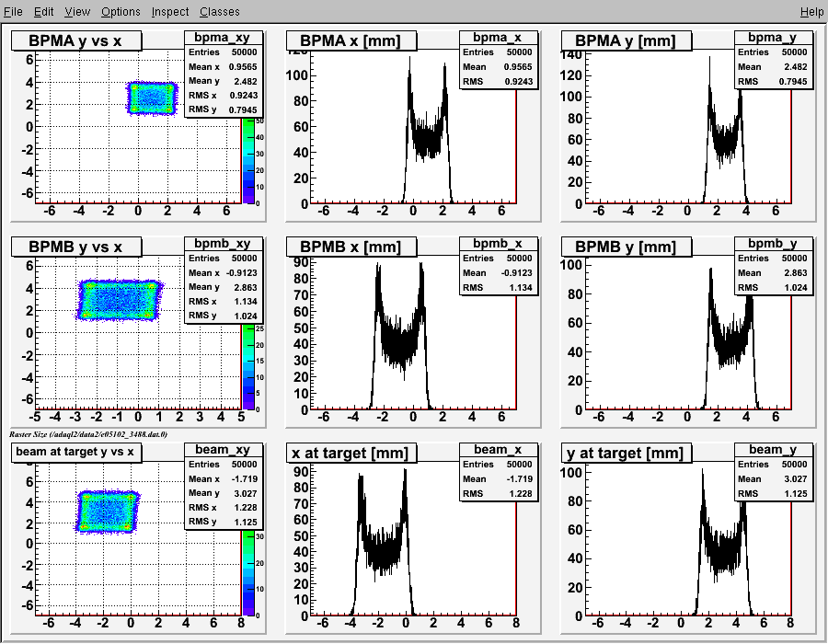Open the Inspect menu
This screenshot has width=828, height=644.
pos(170,12)
